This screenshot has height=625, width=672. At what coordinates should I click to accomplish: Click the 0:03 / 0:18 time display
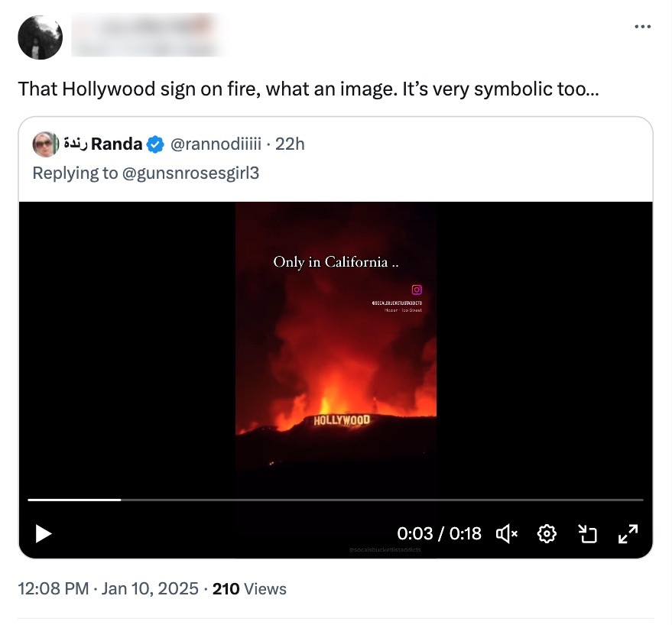pos(439,533)
